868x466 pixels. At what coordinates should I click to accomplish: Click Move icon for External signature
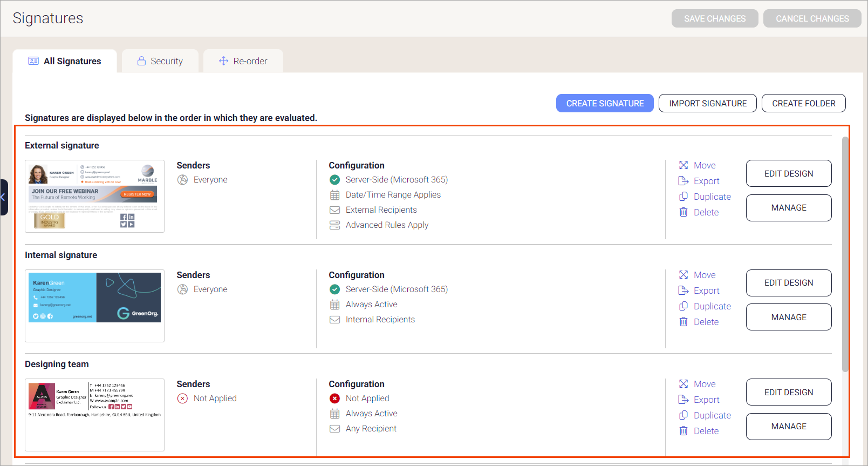click(x=684, y=165)
